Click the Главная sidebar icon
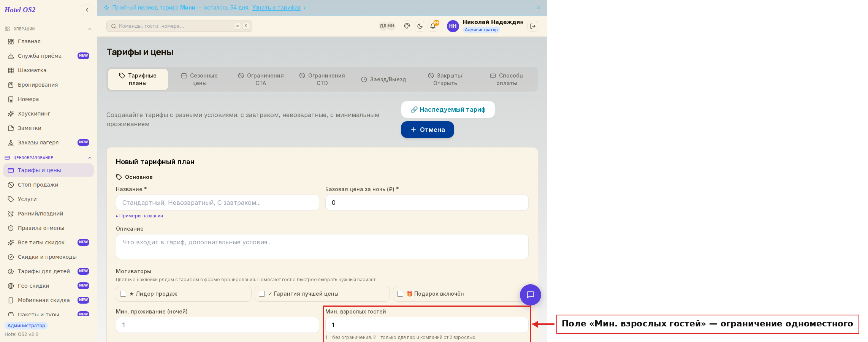Screen dimensions: 868x342 coord(11,41)
